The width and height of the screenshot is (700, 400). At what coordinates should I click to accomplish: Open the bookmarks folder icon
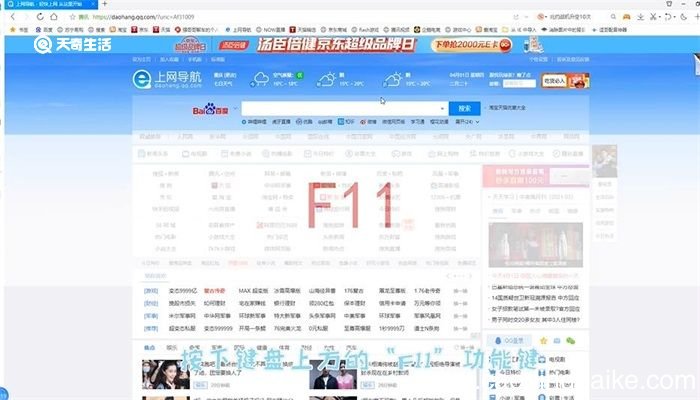505,29
